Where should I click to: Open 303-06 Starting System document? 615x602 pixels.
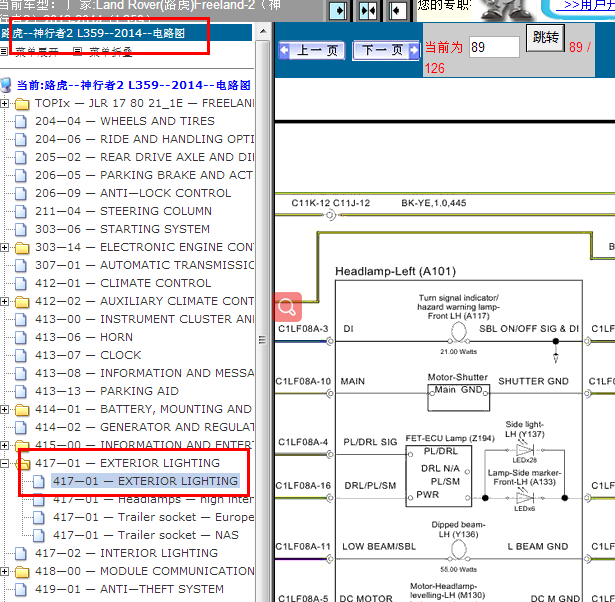click(122, 229)
